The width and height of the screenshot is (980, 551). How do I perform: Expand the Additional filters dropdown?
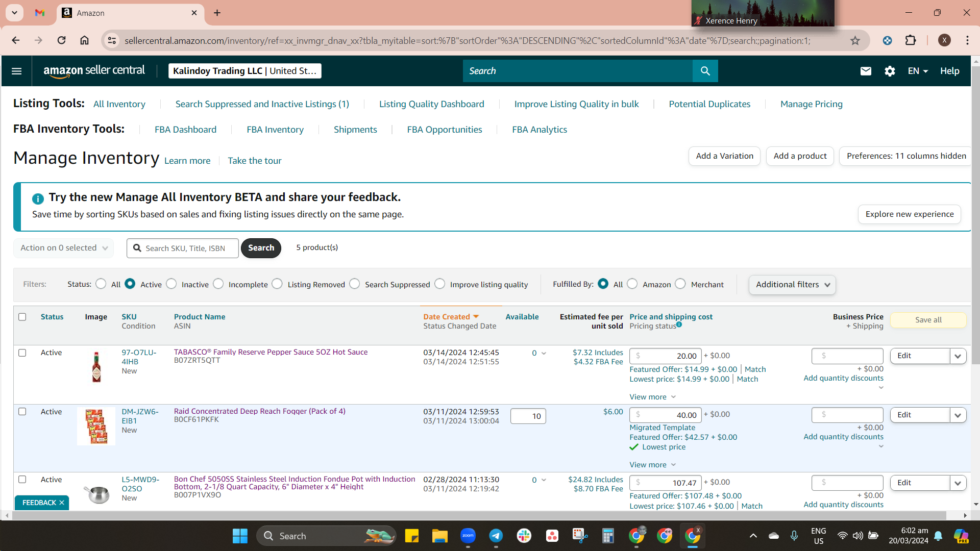pos(792,285)
